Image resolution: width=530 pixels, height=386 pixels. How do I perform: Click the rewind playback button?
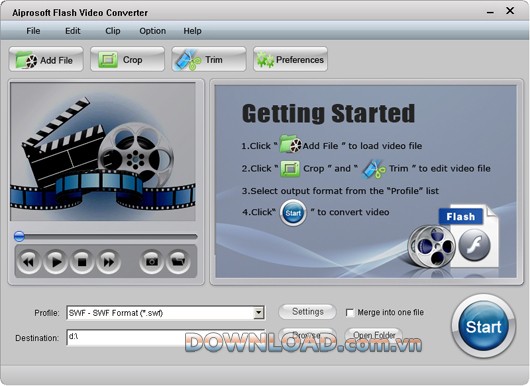pyautogui.click(x=29, y=261)
